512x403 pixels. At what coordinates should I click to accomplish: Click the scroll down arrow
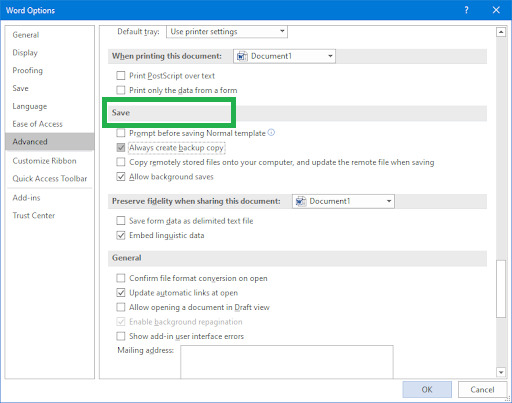pyautogui.click(x=501, y=372)
